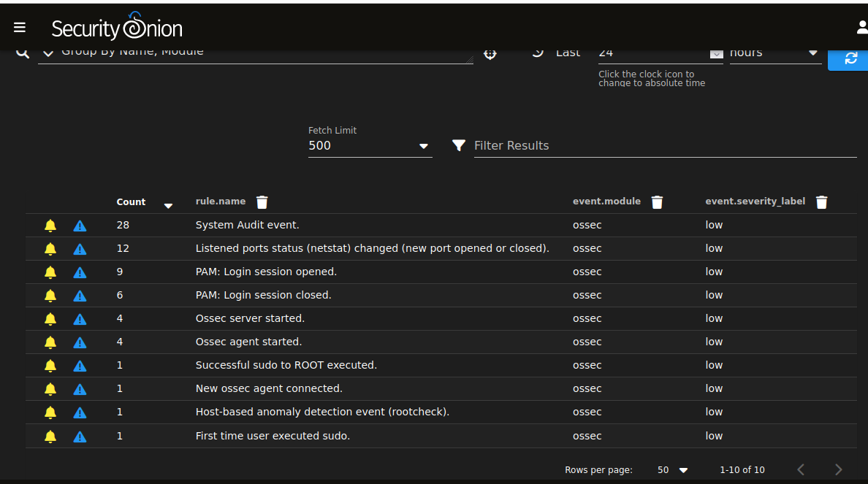Select the Successful sudo to ROOT row
Viewport: 868px width, 484px height.
pos(286,365)
